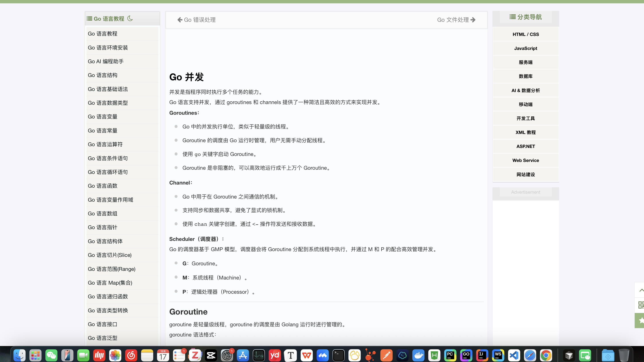This screenshot has width=644, height=362.
Task: Open GoLand from the dock
Action: point(466,355)
